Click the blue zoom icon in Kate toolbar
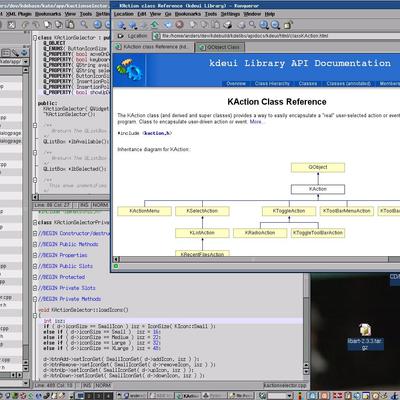400x400 pixels. (x=97, y=25)
